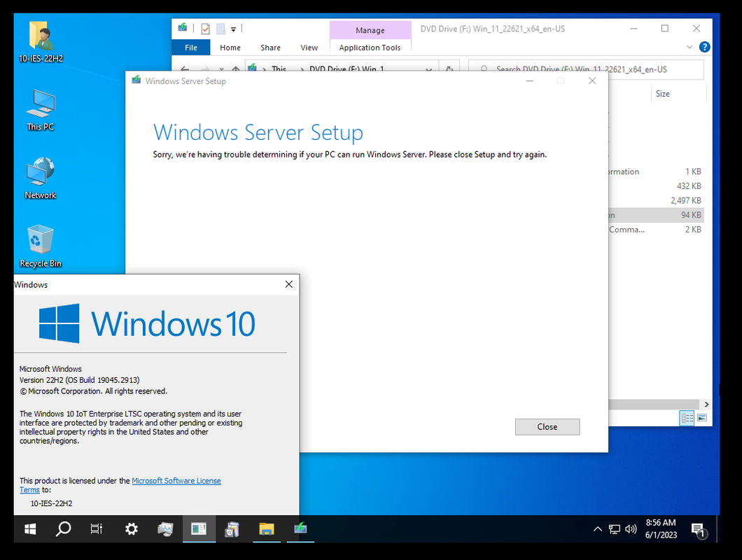Screen dimensions: 742x560
Task: Open Explorer Help icon
Action: tap(704, 47)
